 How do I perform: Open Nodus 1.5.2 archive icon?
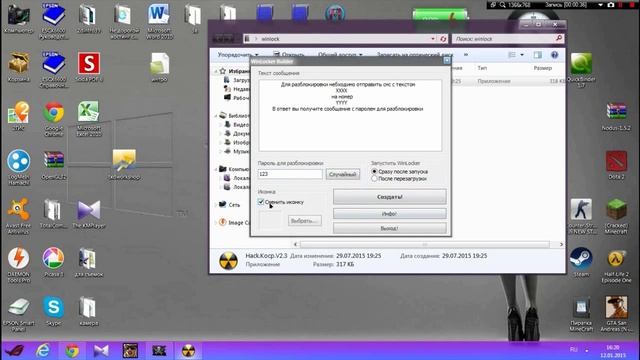[616, 117]
